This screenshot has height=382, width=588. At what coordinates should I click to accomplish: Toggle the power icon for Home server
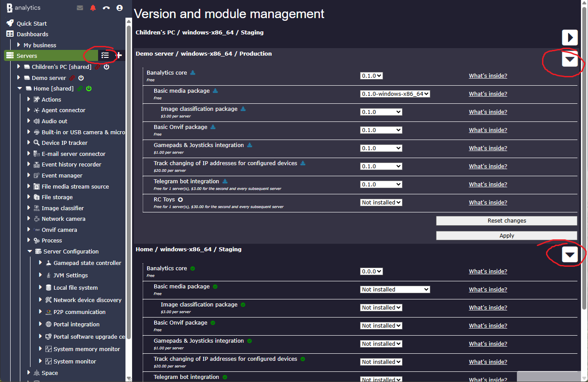tap(89, 89)
